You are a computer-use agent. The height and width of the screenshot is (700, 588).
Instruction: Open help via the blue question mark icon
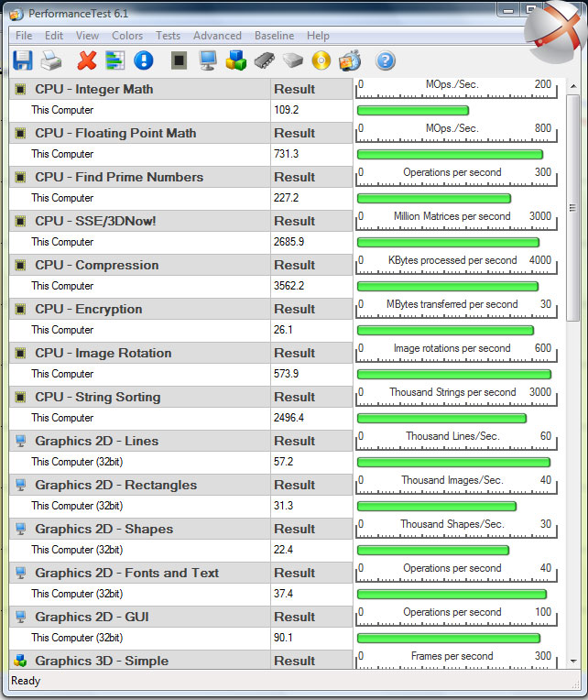click(386, 60)
